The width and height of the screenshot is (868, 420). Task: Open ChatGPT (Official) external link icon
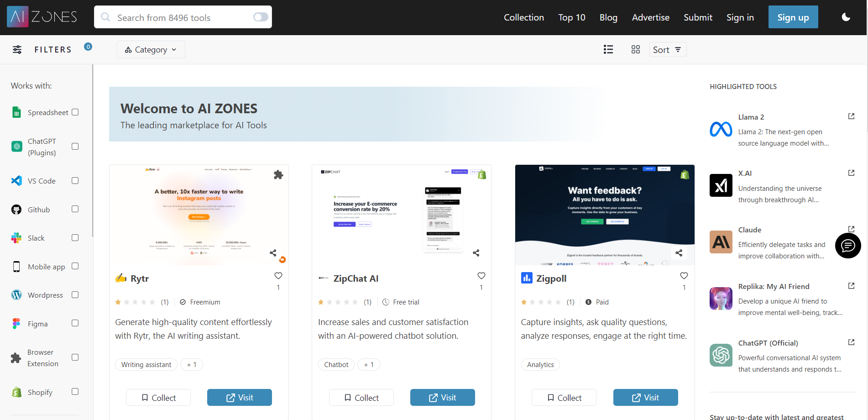pos(851,342)
